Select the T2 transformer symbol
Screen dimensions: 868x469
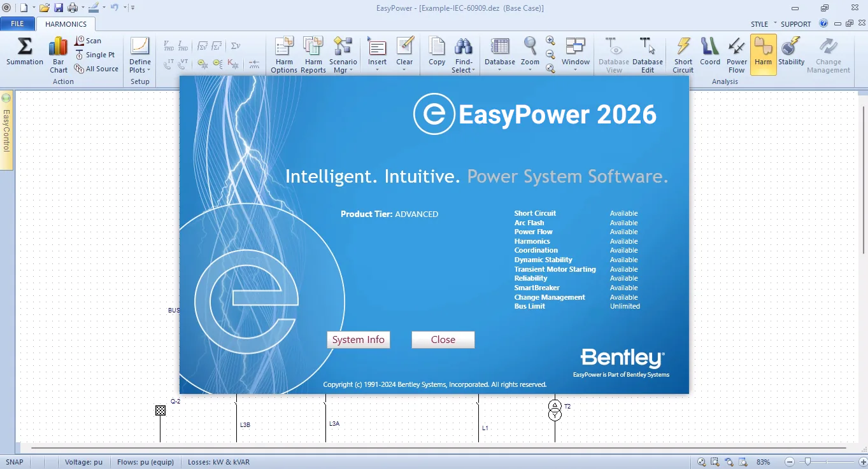point(555,410)
